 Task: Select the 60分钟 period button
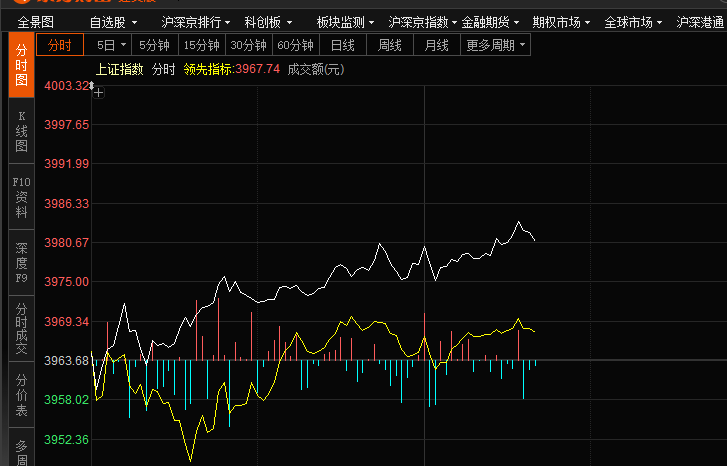(295, 45)
